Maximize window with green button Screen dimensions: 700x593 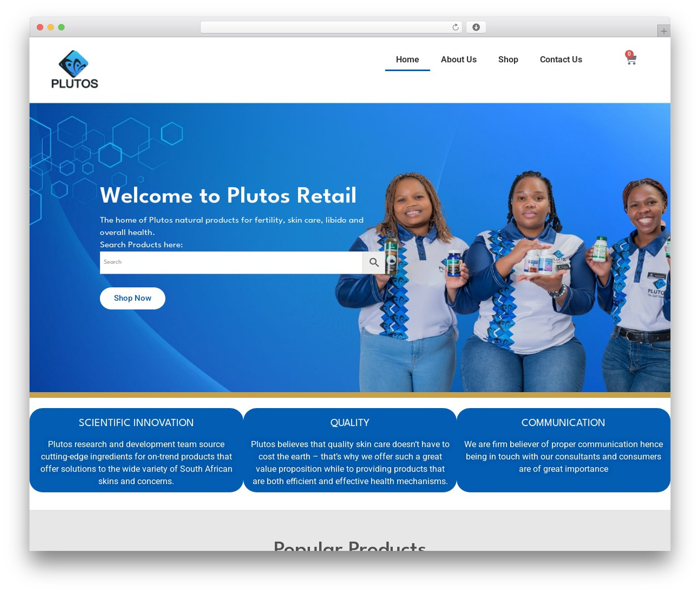pyautogui.click(x=61, y=27)
